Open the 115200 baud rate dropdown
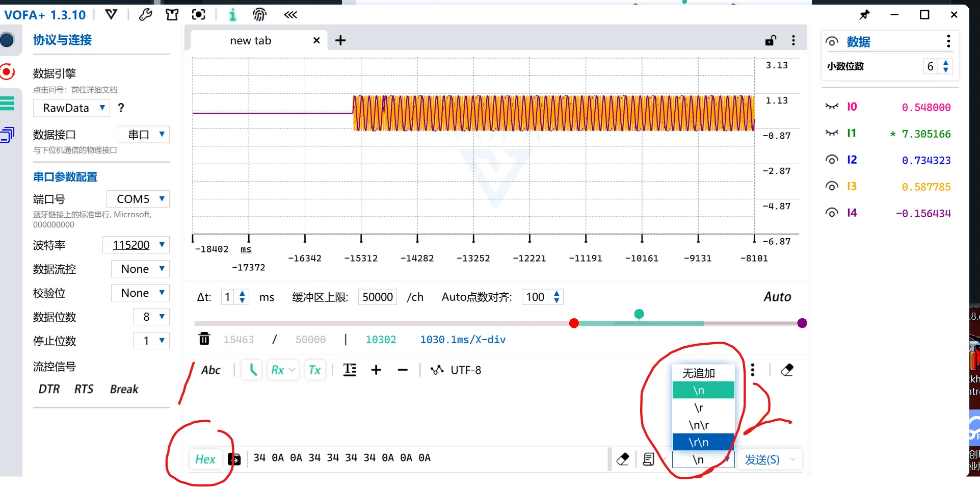 [x=136, y=245]
